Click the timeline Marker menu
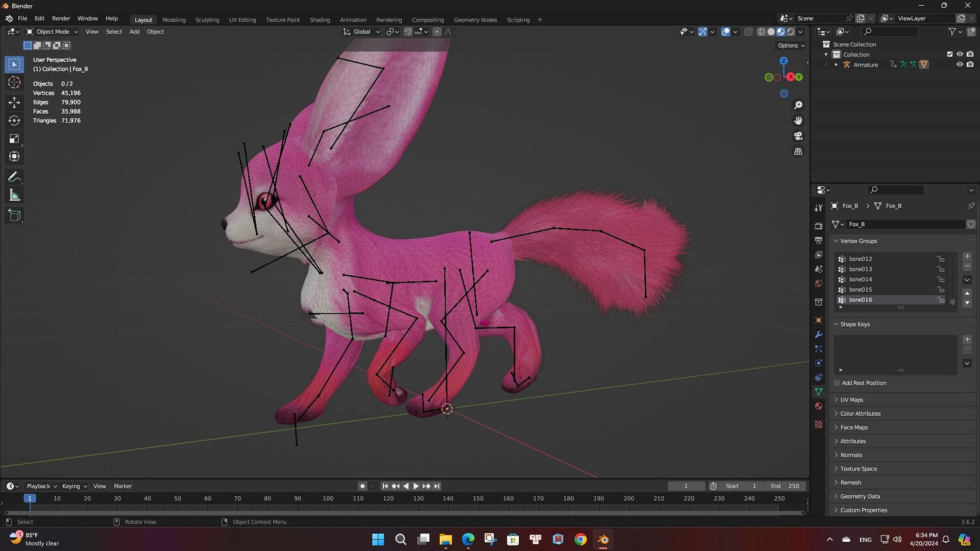 pyautogui.click(x=123, y=486)
